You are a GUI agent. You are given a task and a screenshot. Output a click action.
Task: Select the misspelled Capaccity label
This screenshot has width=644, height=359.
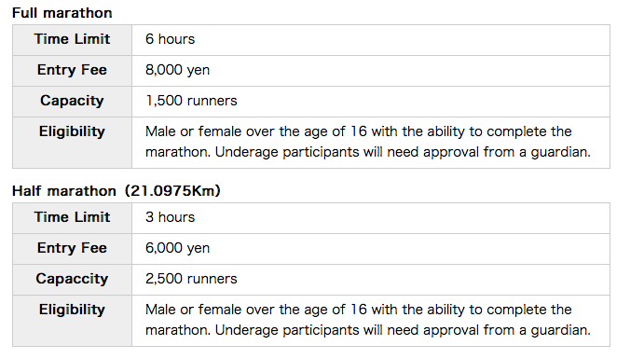pyautogui.click(x=72, y=279)
